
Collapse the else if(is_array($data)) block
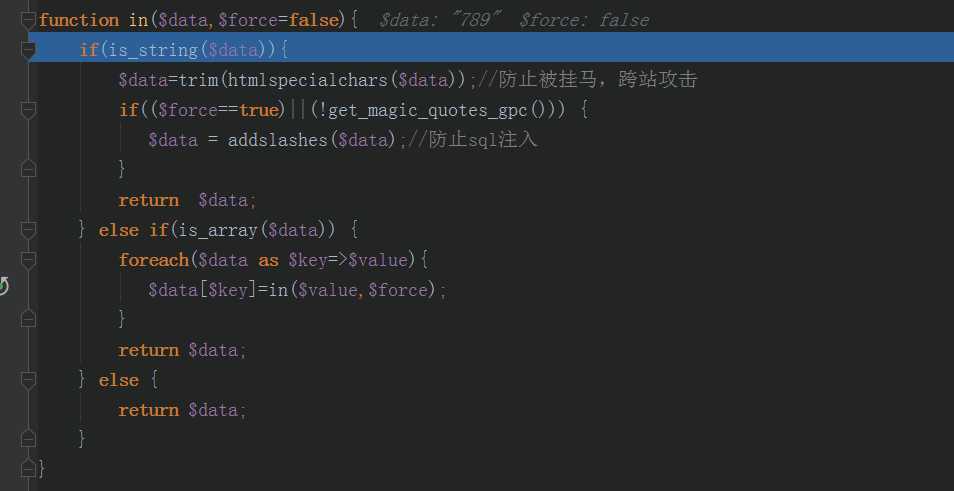click(x=28, y=230)
